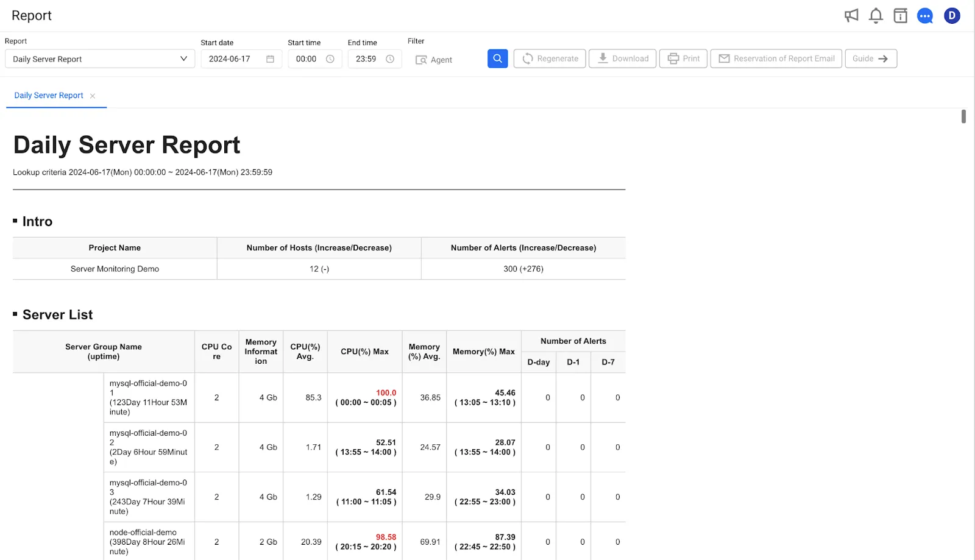
Task: Click the mysql-official-demo-01 server name
Action: pos(149,388)
